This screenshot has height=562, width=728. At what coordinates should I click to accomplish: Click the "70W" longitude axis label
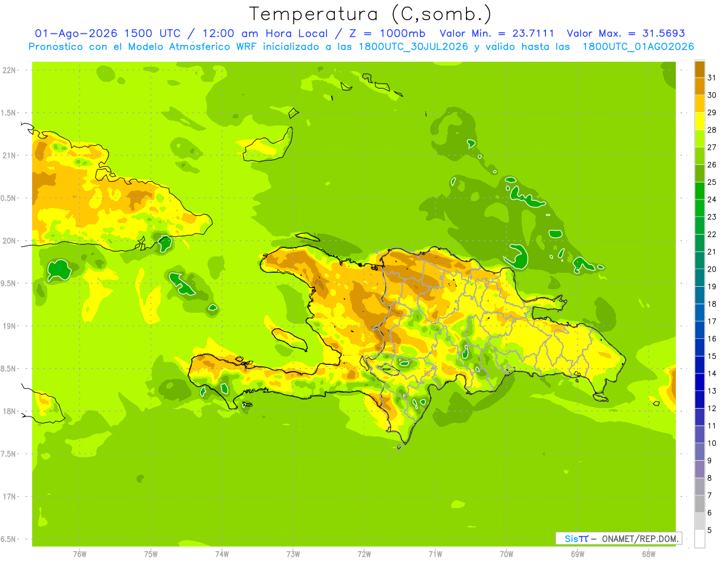pos(506,554)
